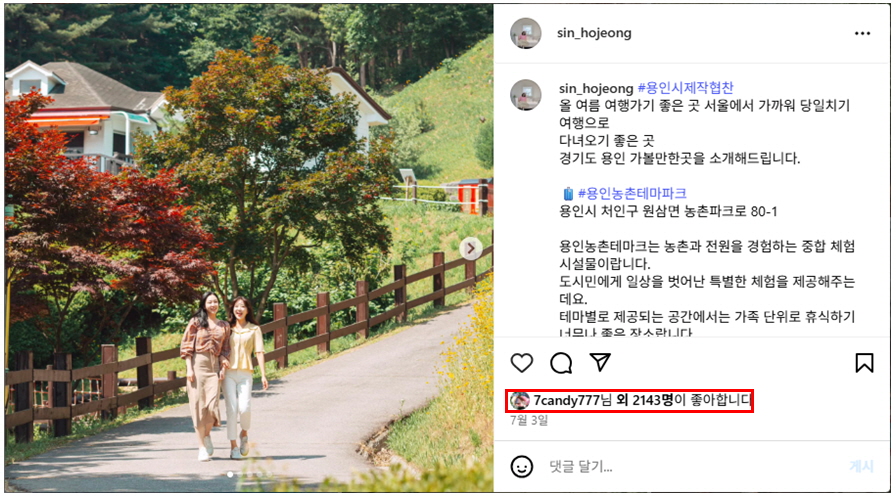The height and width of the screenshot is (496, 896).
Task: Open the three-dot more options menu
Action: point(862,34)
